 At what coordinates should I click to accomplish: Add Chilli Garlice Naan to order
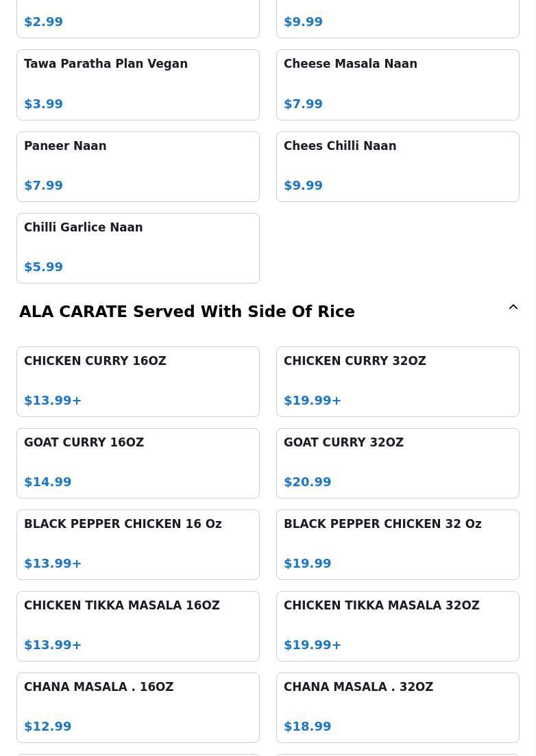pyautogui.click(x=138, y=248)
